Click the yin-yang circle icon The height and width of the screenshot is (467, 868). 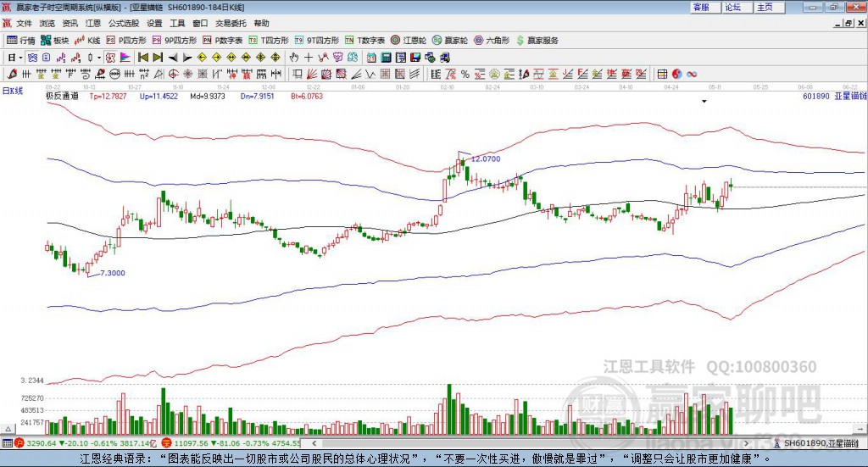(x=676, y=74)
